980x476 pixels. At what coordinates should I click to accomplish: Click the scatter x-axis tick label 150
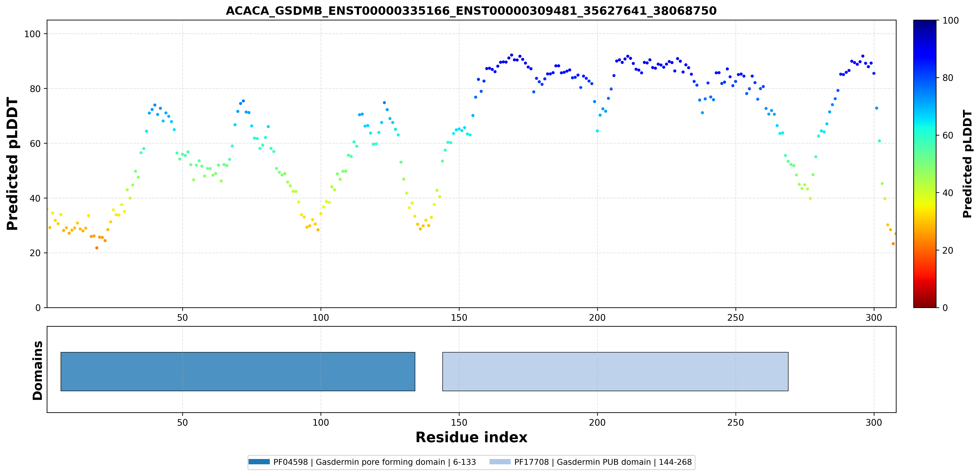point(459,317)
